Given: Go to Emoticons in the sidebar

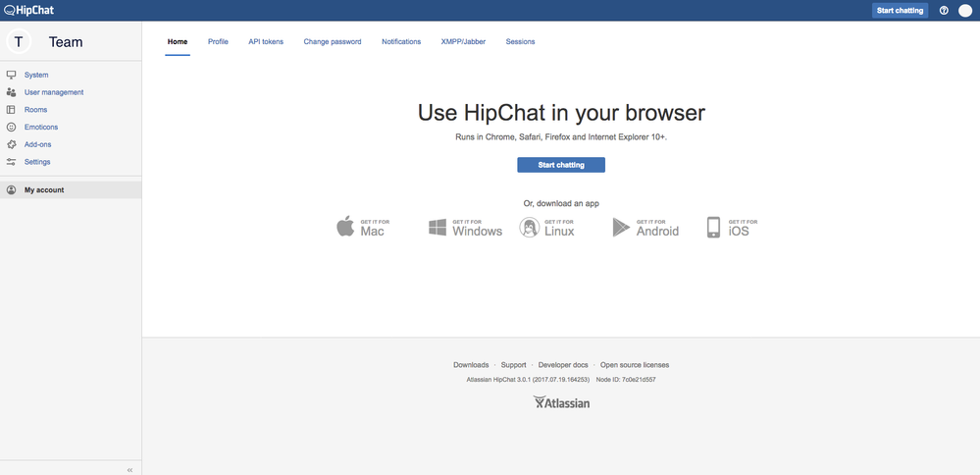Looking at the screenshot, I should point(41,127).
